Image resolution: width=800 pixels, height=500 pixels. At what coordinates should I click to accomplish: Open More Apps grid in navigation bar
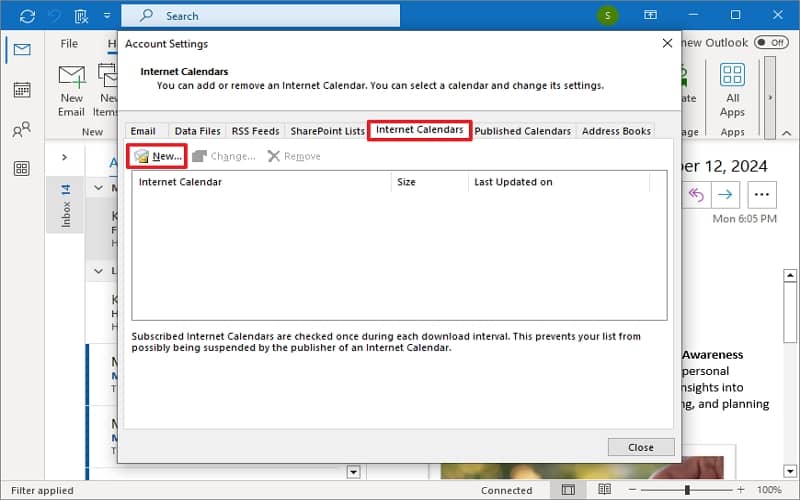(x=21, y=168)
